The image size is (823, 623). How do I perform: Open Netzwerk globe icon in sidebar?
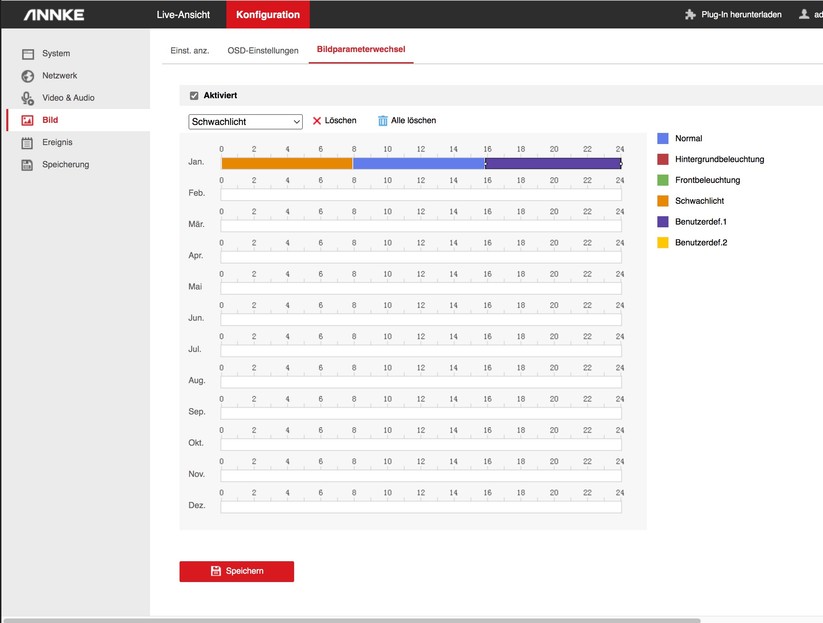coord(28,76)
